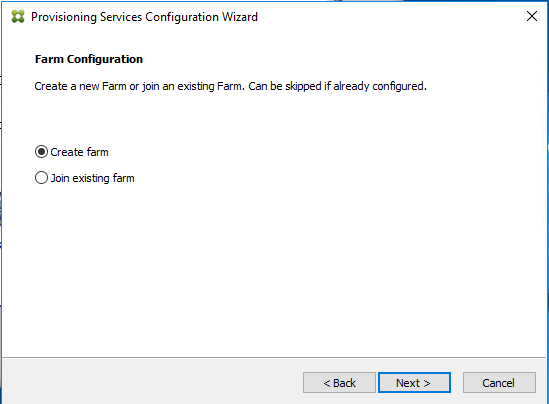Return to the previous page with Back
The height and width of the screenshot is (404, 549).
[339, 383]
